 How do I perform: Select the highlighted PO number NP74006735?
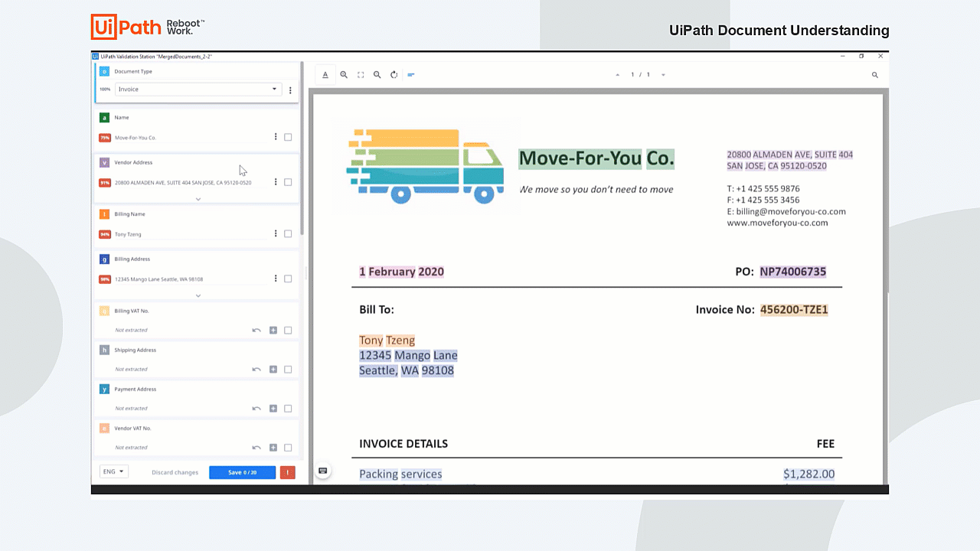click(792, 272)
